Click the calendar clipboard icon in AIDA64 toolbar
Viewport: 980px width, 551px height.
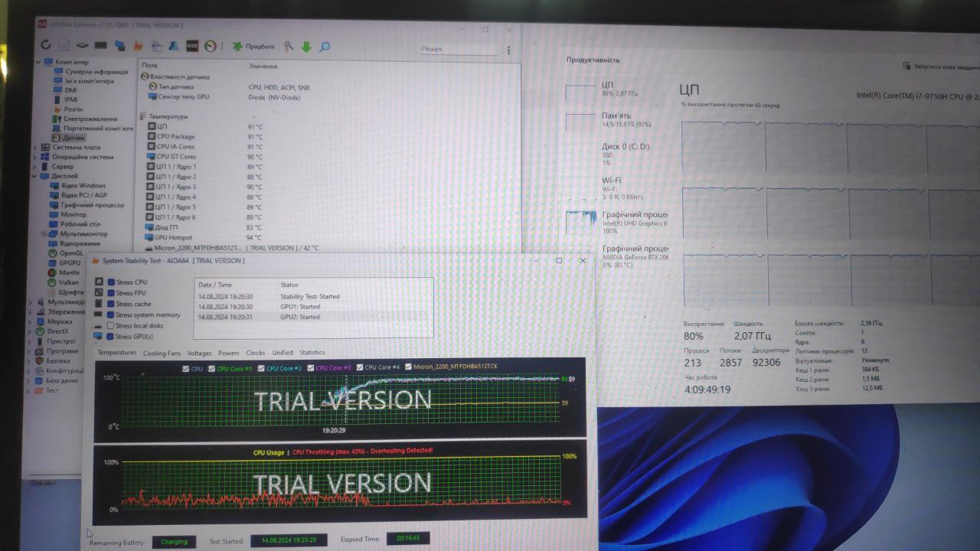157,46
